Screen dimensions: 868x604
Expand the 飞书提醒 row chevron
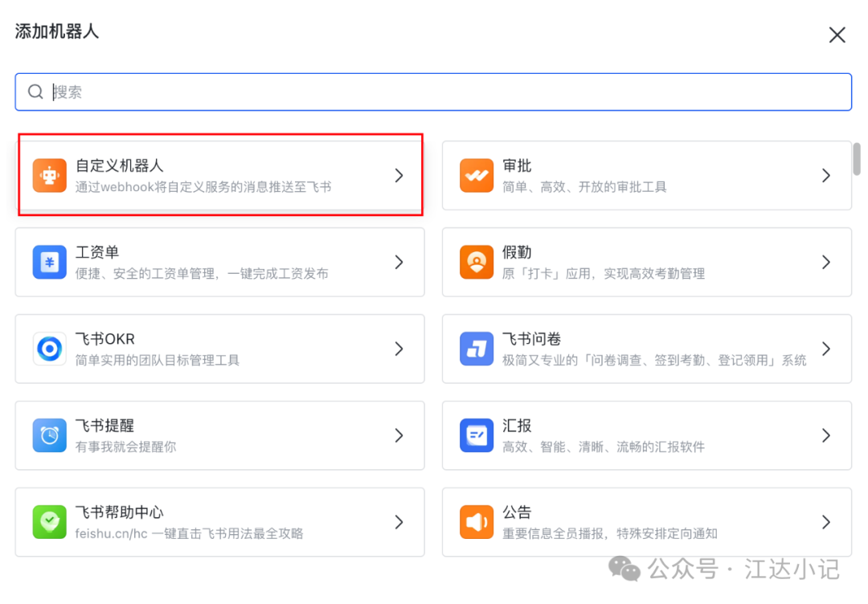399,435
